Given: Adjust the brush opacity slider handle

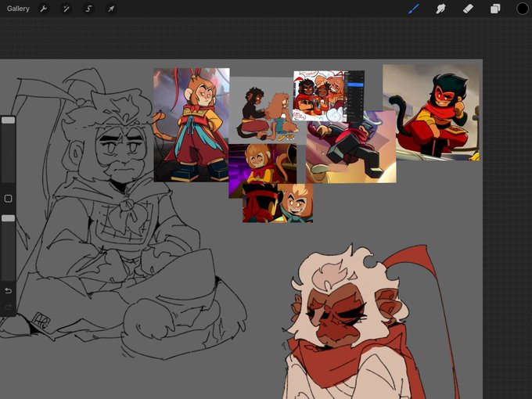Looking at the screenshot, I should coord(8,218).
